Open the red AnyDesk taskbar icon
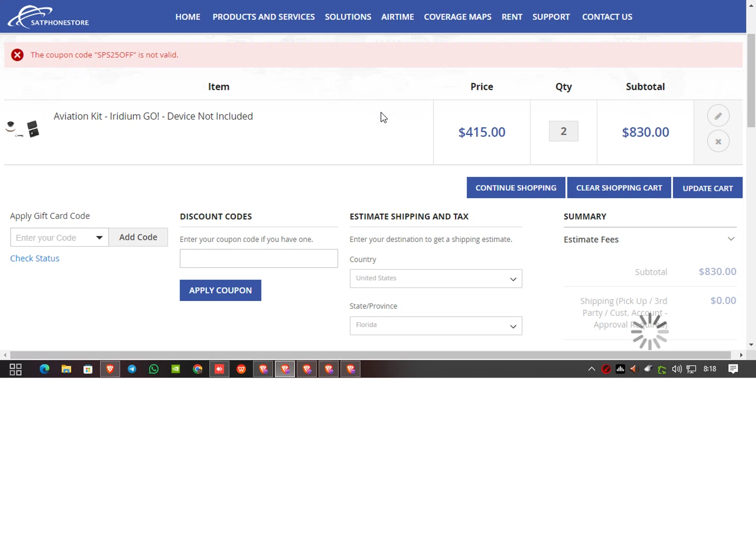Image resolution: width=756 pixels, height=541 pixels. point(219,369)
